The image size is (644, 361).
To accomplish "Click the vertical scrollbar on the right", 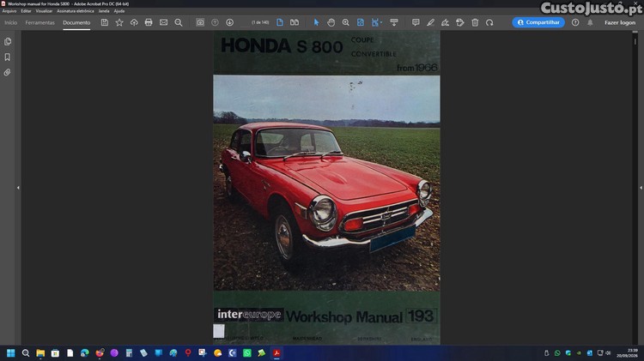I will (635, 188).
